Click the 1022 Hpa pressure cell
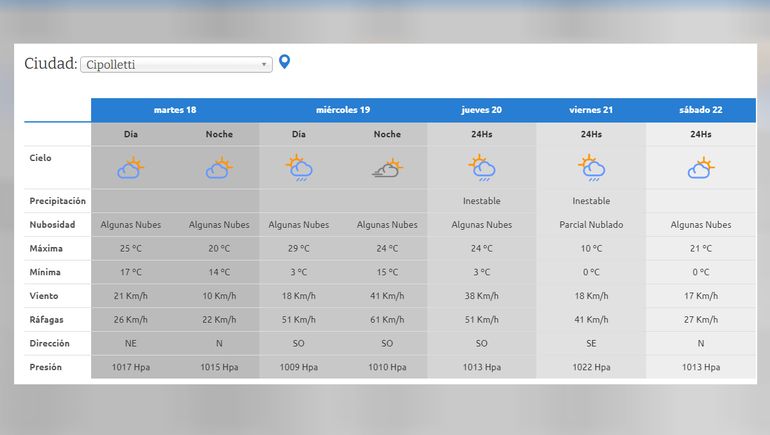Screen dimensions: 770x435 click(591, 367)
